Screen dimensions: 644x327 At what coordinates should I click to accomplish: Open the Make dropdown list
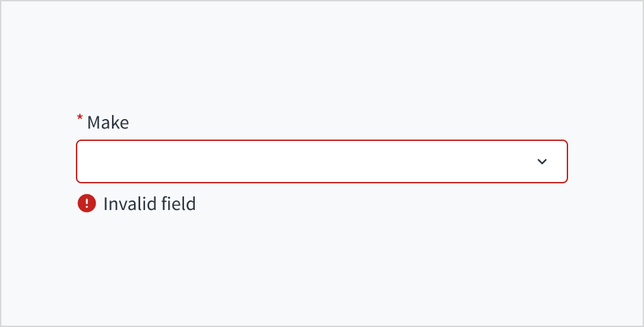click(x=321, y=161)
